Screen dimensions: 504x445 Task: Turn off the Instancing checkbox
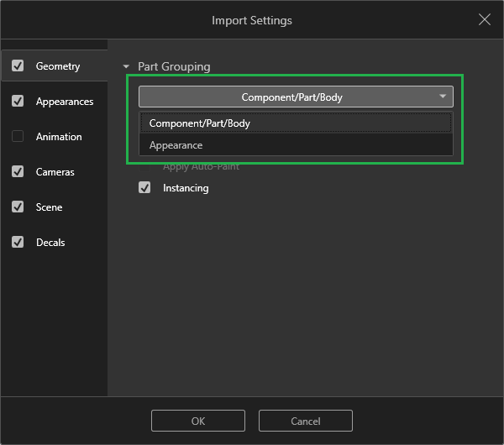pos(144,188)
